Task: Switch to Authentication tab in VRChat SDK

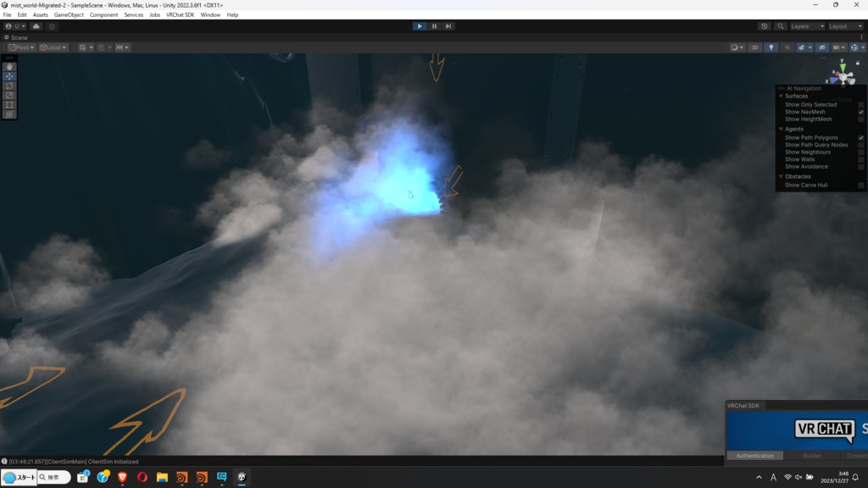Action: [754, 455]
